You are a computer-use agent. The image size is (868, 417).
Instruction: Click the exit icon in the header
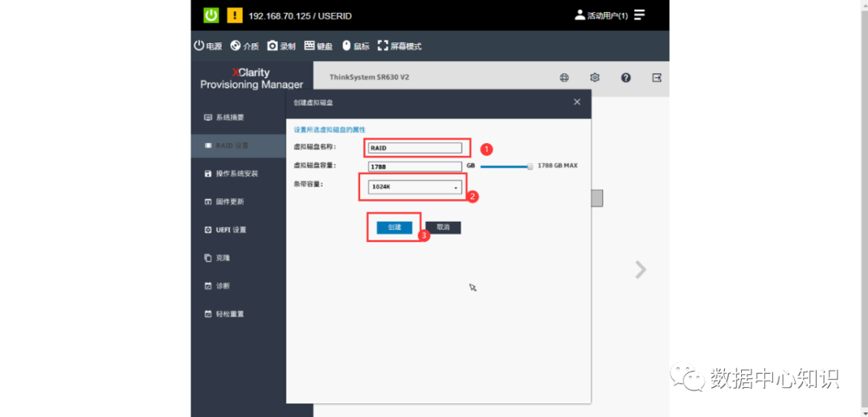657,77
